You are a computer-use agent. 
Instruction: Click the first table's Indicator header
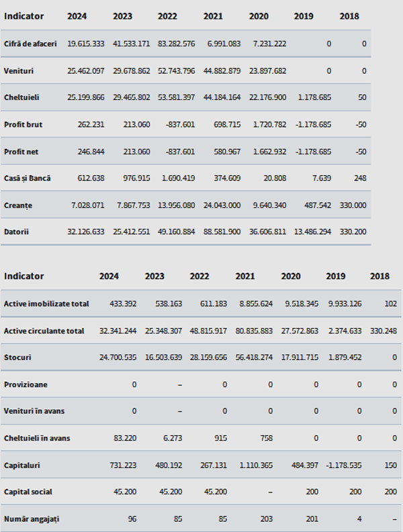(x=24, y=16)
